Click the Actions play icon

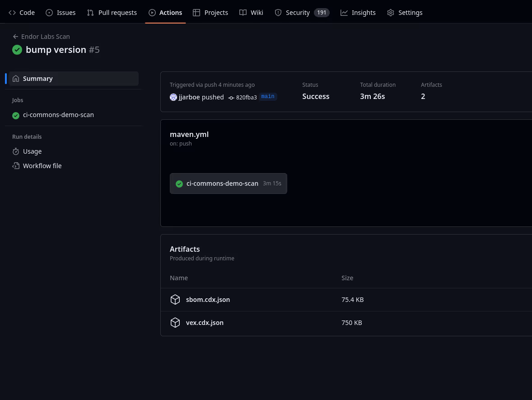[x=152, y=13]
